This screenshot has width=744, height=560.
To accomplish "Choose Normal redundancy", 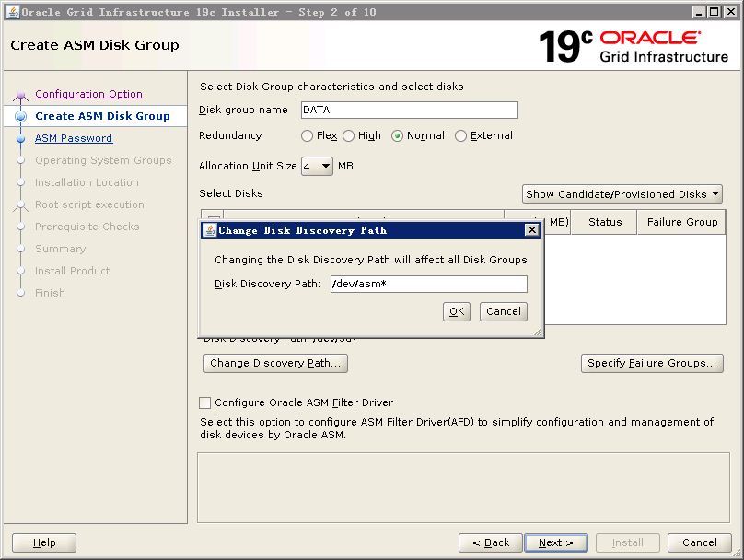I will point(397,136).
